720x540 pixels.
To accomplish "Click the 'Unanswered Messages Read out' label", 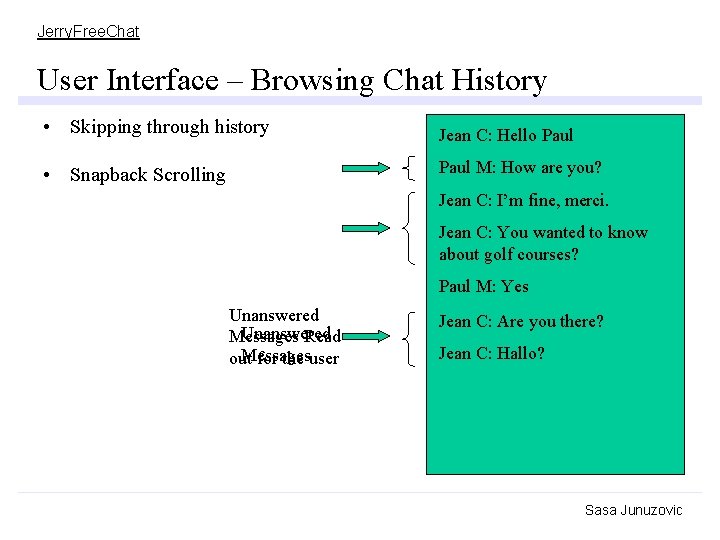I will click(x=285, y=337).
